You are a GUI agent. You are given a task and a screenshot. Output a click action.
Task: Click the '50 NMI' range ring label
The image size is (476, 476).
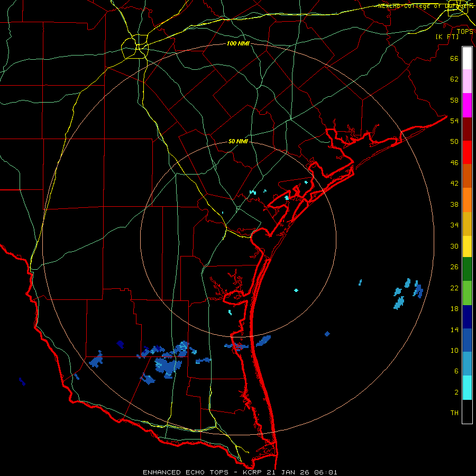pos(238,141)
